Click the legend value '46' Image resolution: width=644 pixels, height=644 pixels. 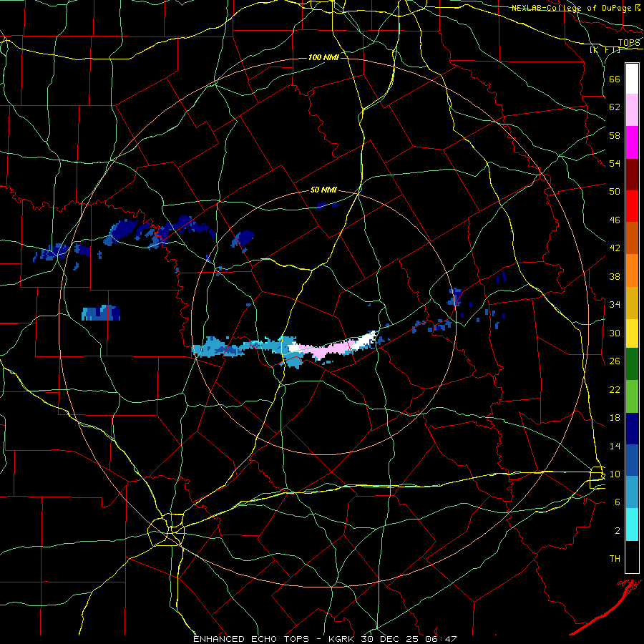[615, 220]
